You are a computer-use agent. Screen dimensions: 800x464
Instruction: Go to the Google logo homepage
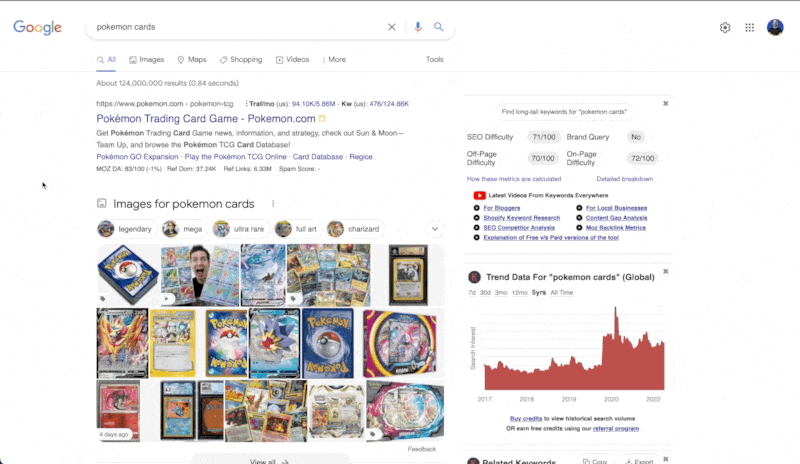[x=37, y=28]
